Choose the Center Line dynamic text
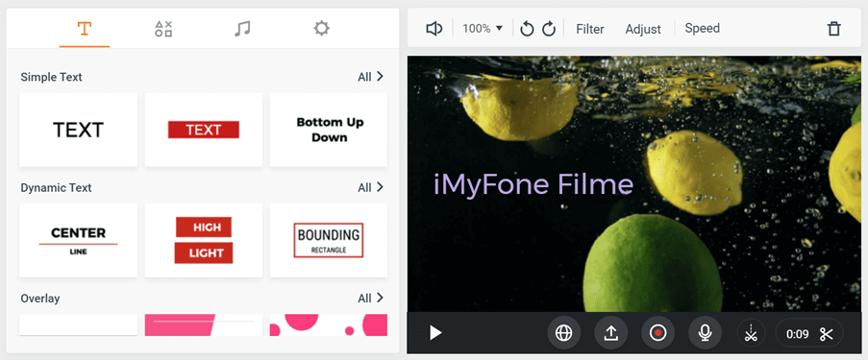 click(x=78, y=240)
